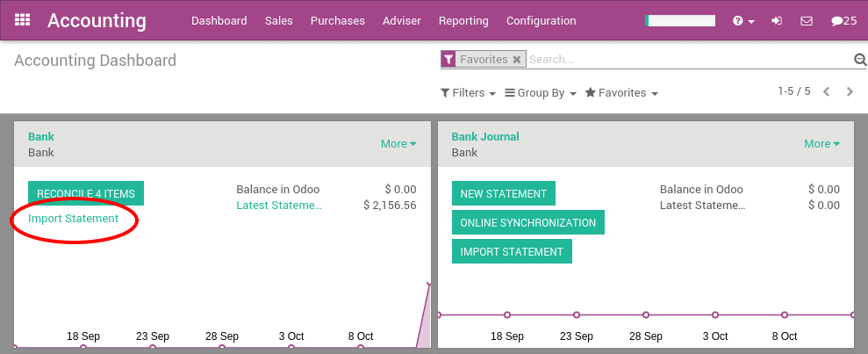This screenshot has width=868, height=354.
Task: Click the progress bar in the navbar
Action: [680, 21]
